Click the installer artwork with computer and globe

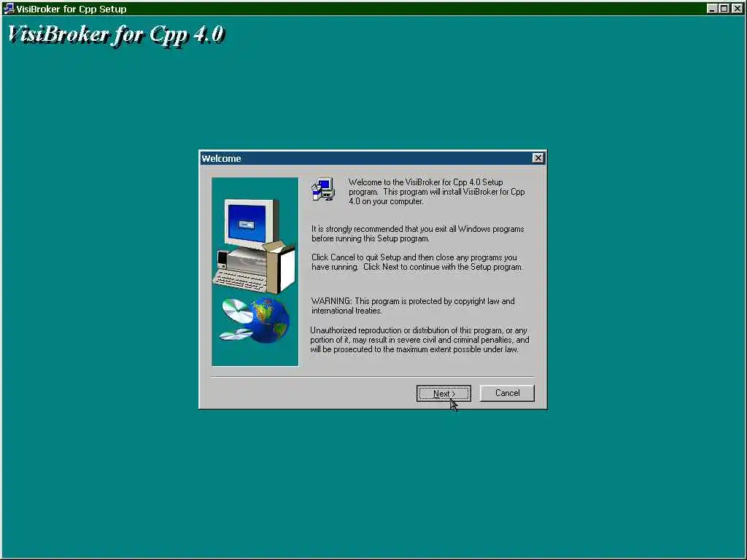pos(255,272)
